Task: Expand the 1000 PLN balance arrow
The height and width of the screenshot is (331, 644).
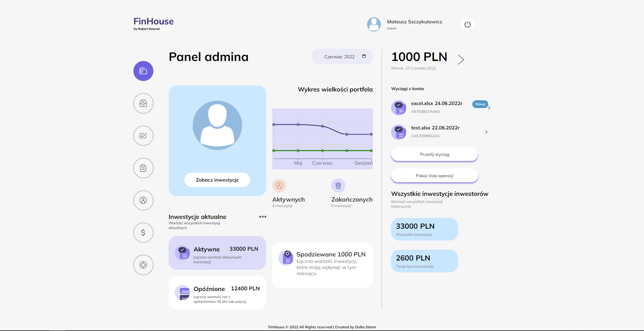Action: pyautogui.click(x=461, y=60)
